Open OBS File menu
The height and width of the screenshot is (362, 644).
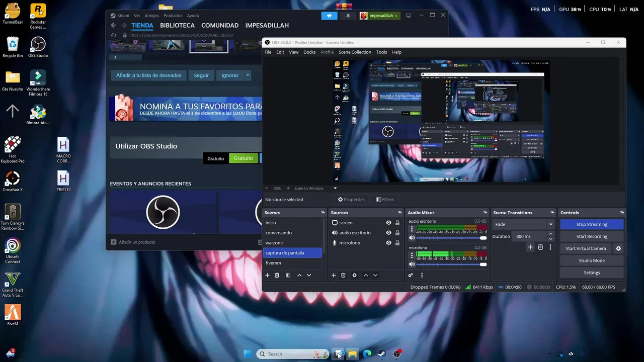pos(268,52)
